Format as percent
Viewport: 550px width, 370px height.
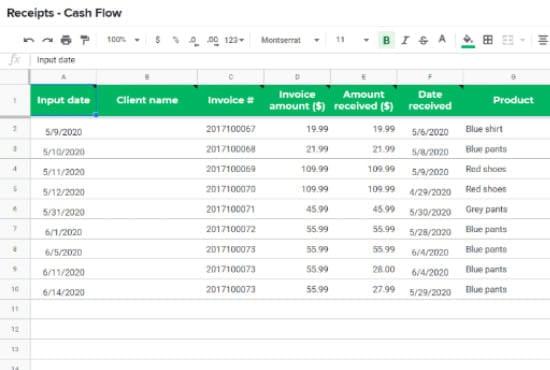point(175,40)
